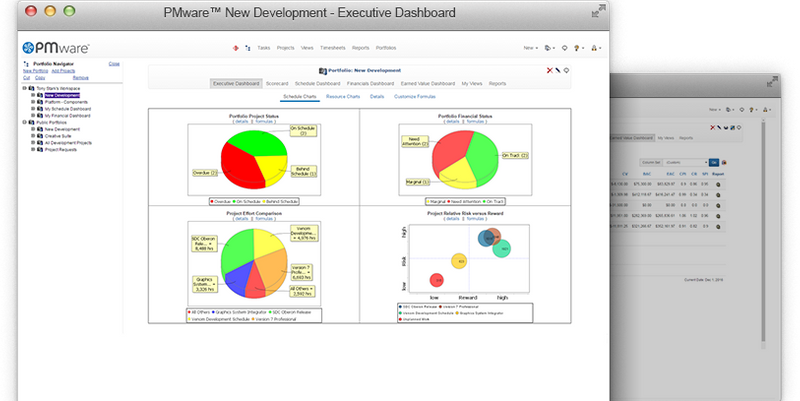Click the PMware logo
Viewport: 800px width, 401px height.
(x=56, y=48)
